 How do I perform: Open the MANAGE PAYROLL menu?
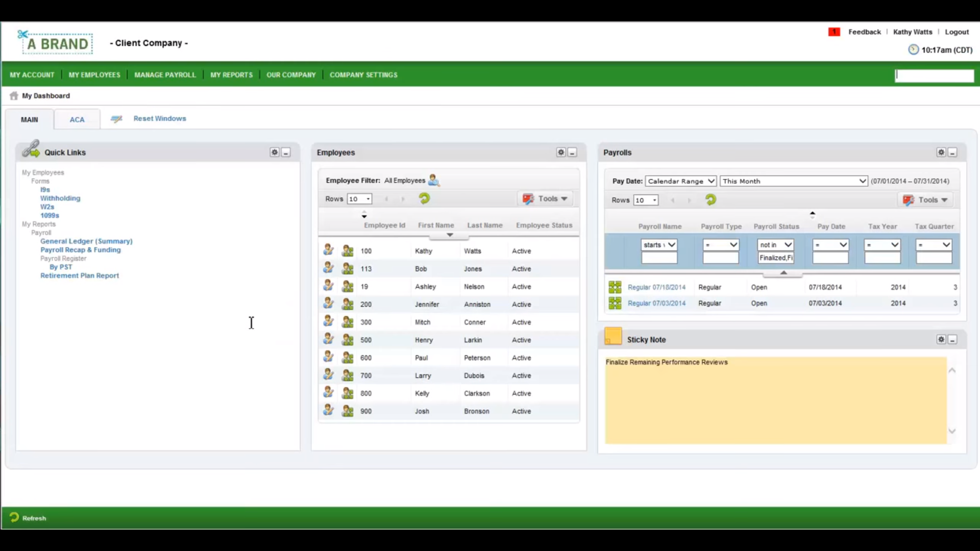click(165, 74)
